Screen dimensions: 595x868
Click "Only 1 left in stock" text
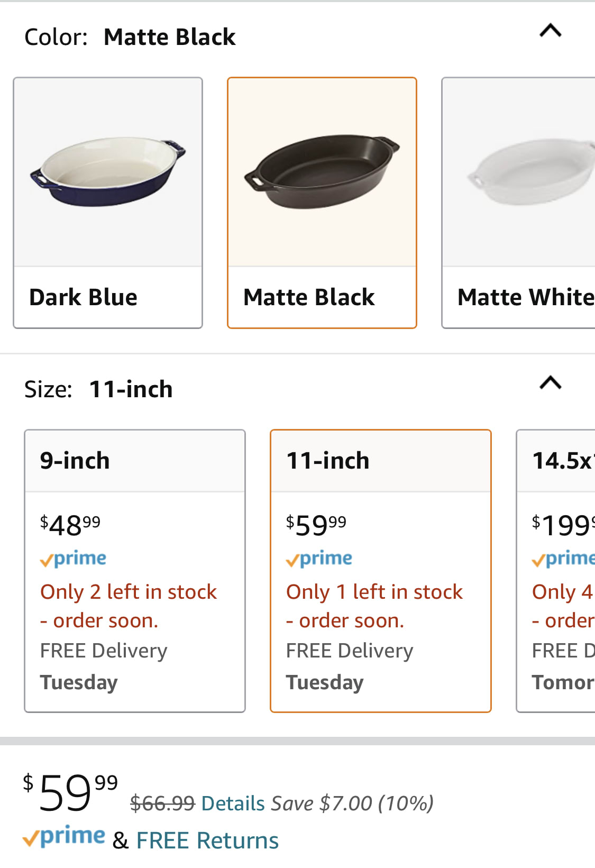pyautogui.click(x=374, y=592)
